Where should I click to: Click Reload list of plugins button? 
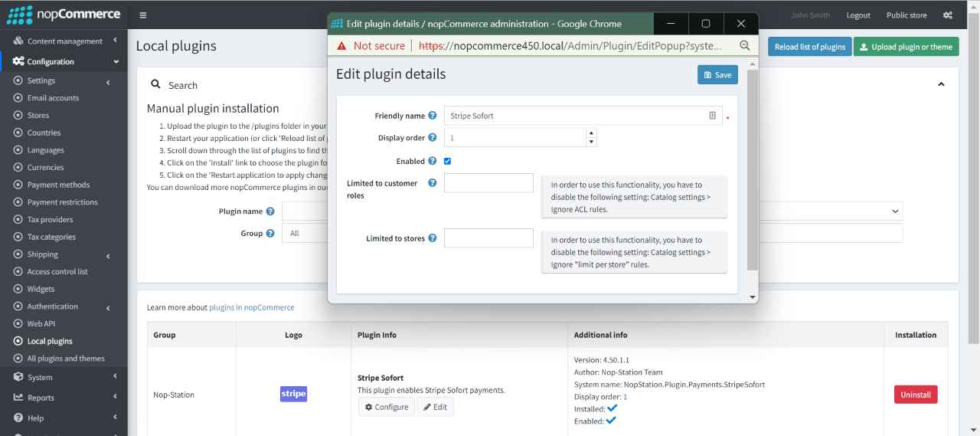[809, 47]
